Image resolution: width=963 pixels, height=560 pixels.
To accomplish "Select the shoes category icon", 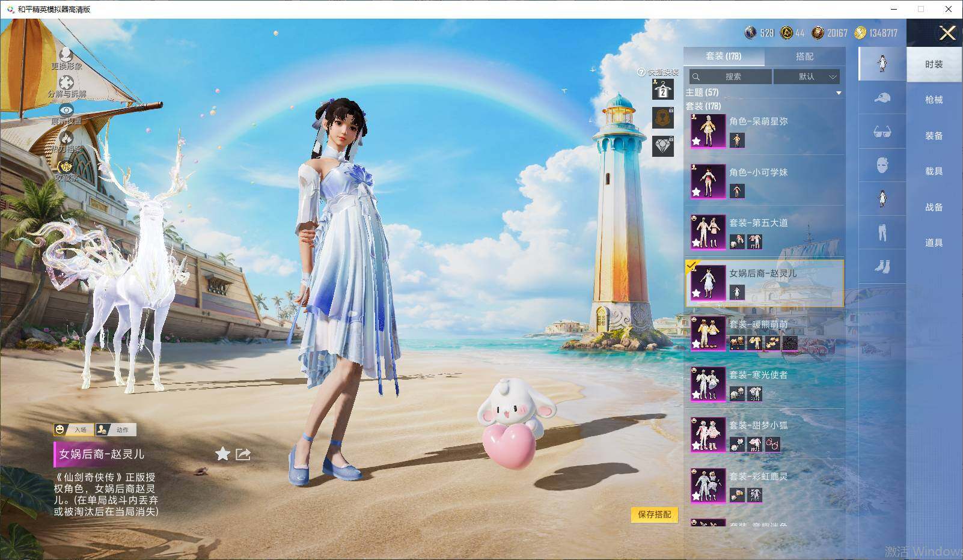I will (x=882, y=266).
